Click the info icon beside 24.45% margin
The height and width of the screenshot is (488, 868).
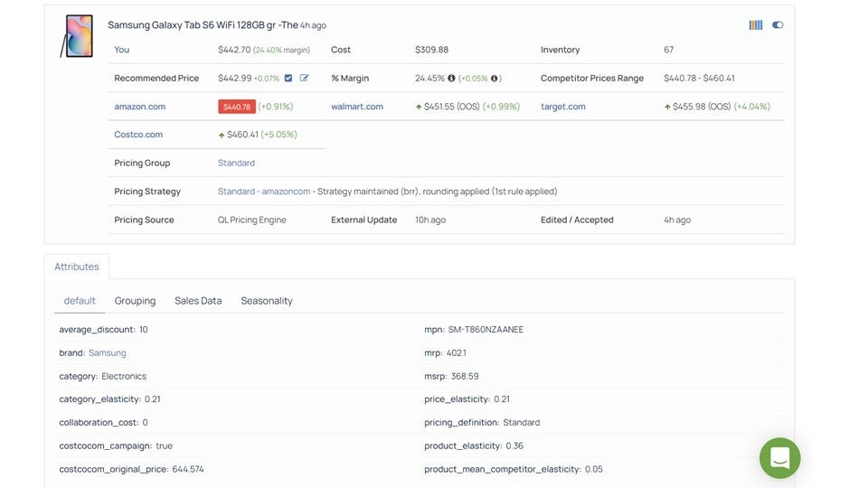(451, 79)
